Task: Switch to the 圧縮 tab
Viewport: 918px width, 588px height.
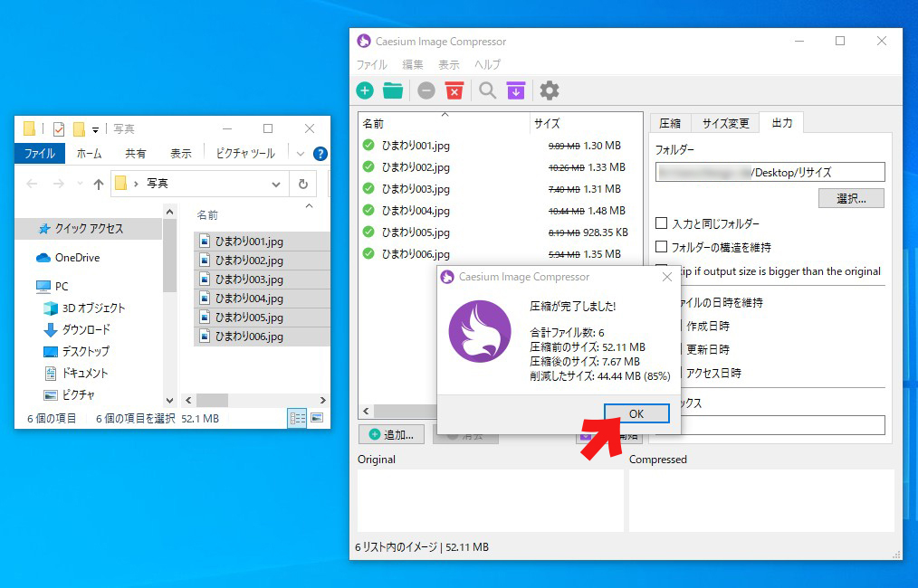Action: tap(670, 123)
